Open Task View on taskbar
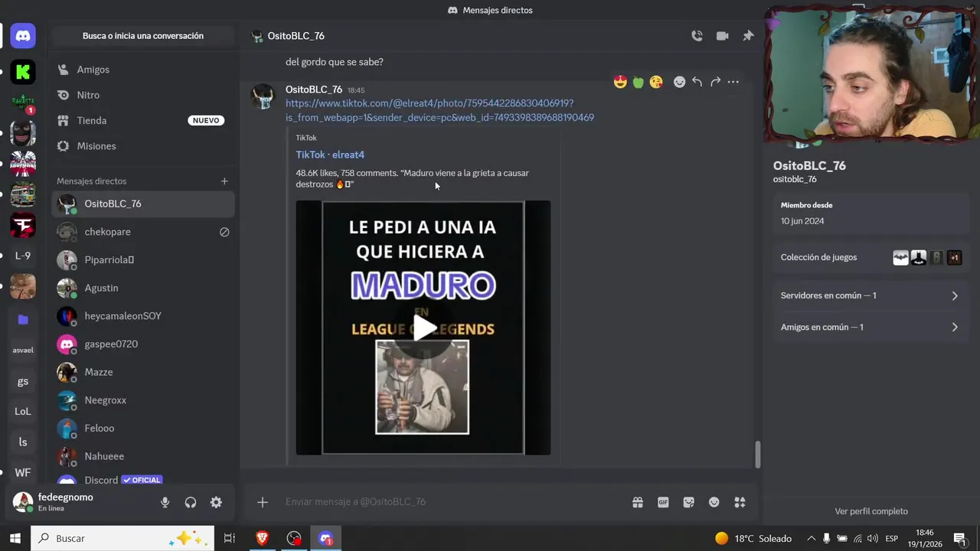Screen dimensions: 980x551 229,539
